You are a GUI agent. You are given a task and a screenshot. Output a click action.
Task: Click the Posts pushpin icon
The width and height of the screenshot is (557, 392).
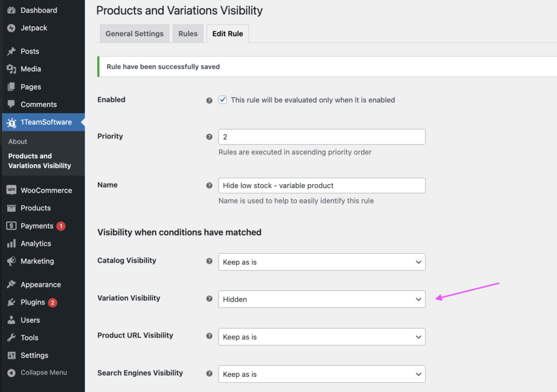pos(11,52)
